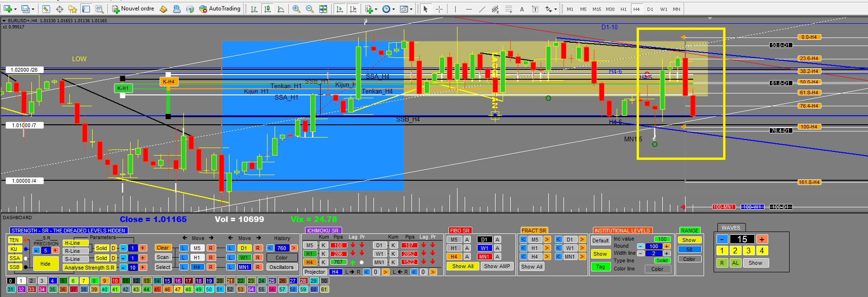Viewport: 868px width, 297px height.
Task: Click Show All in Fibo SR panel
Action: click(x=462, y=267)
